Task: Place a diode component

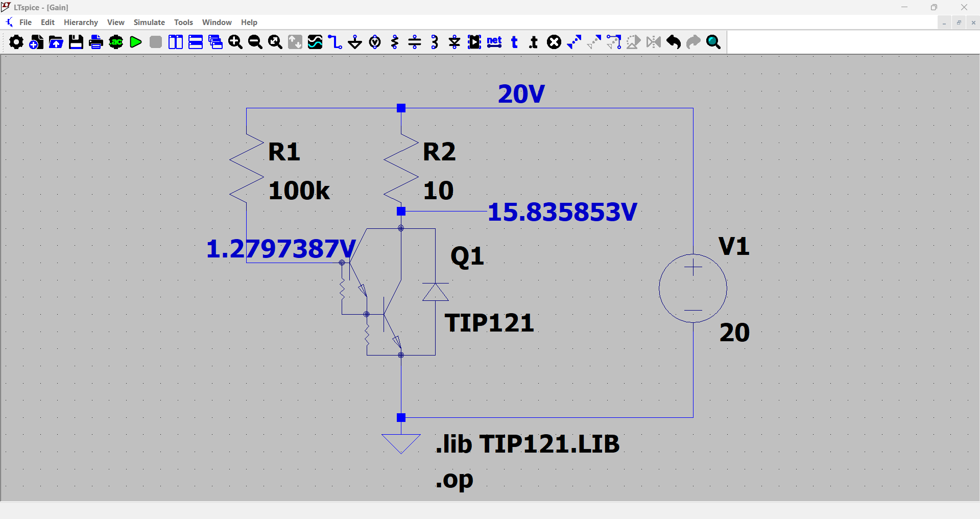Action: click(455, 42)
